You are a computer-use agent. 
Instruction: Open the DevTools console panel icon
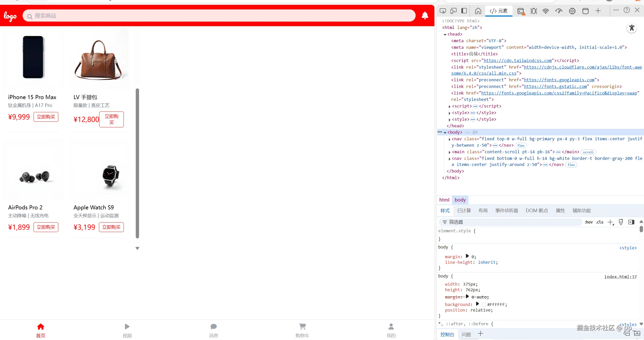click(521, 11)
